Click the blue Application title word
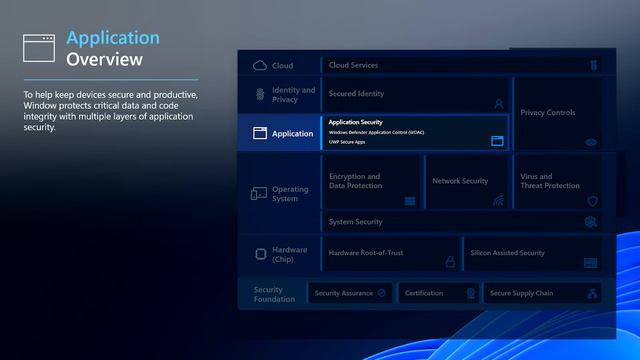 [113, 38]
